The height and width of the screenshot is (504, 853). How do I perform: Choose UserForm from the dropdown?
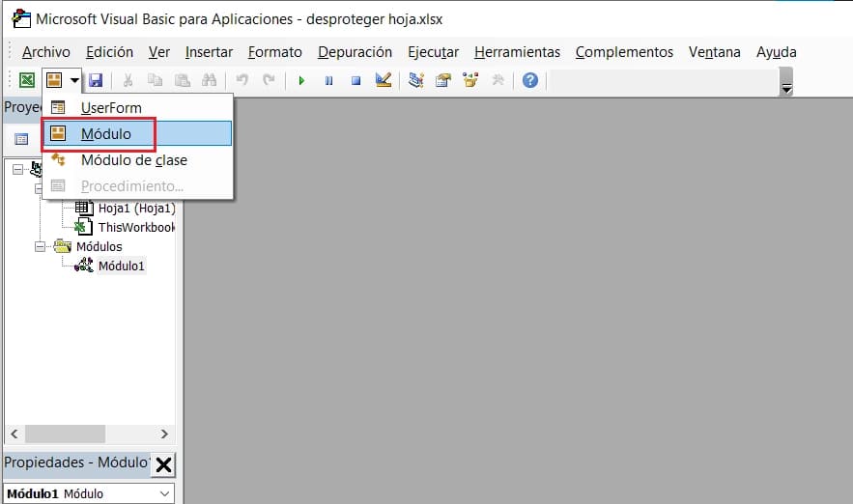[x=137, y=107]
